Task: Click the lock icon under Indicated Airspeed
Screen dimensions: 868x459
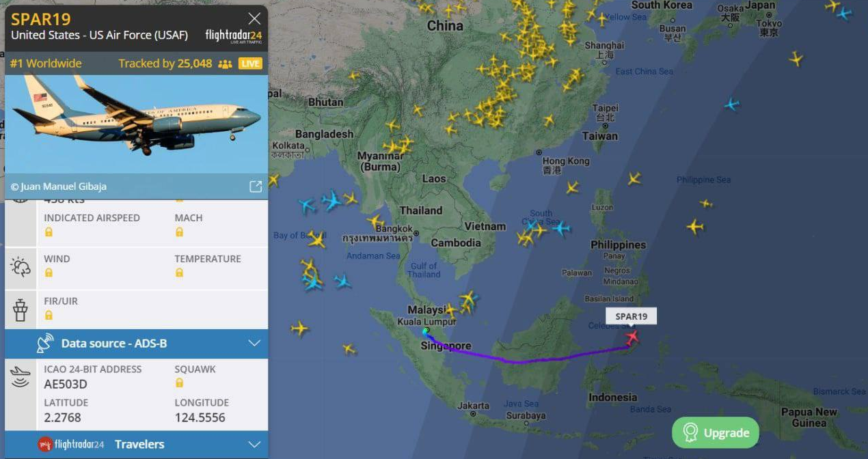Action: [49, 232]
